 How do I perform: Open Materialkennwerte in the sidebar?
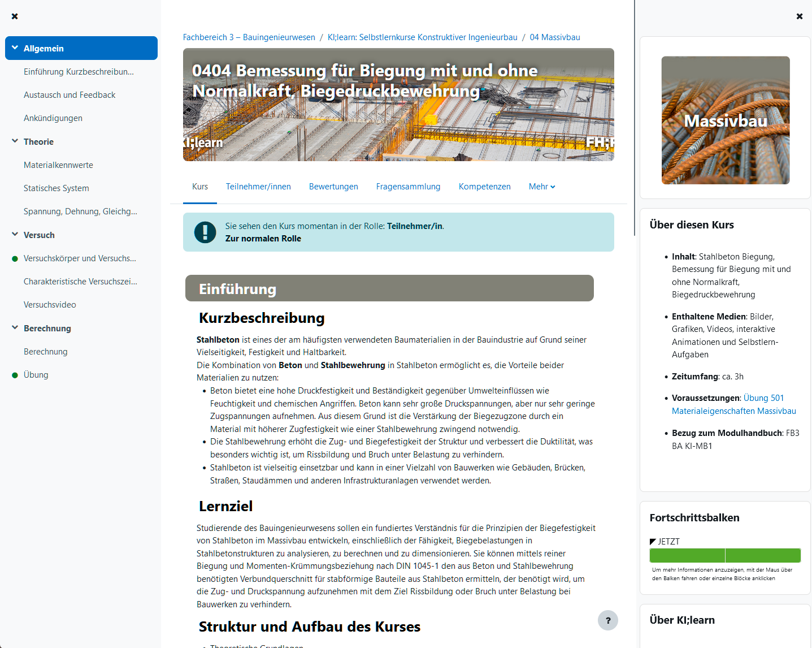(59, 165)
